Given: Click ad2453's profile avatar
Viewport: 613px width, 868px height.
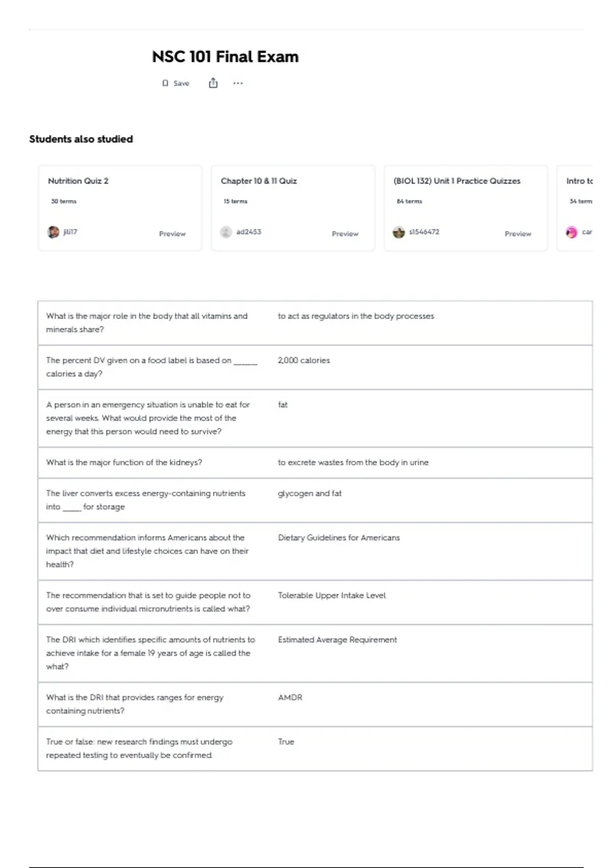Looking at the screenshot, I should pyautogui.click(x=226, y=232).
